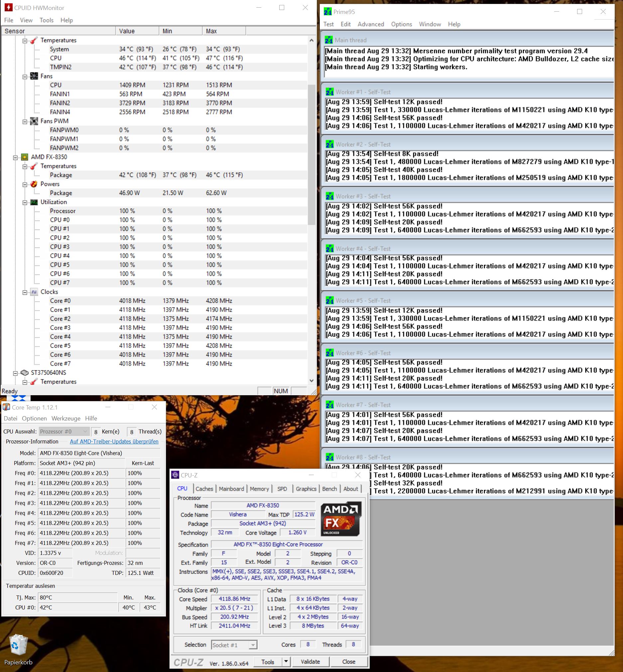Image resolution: width=623 pixels, height=672 pixels.
Task: Click the Main thread window icon in Prime95
Action: click(x=329, y=40)
